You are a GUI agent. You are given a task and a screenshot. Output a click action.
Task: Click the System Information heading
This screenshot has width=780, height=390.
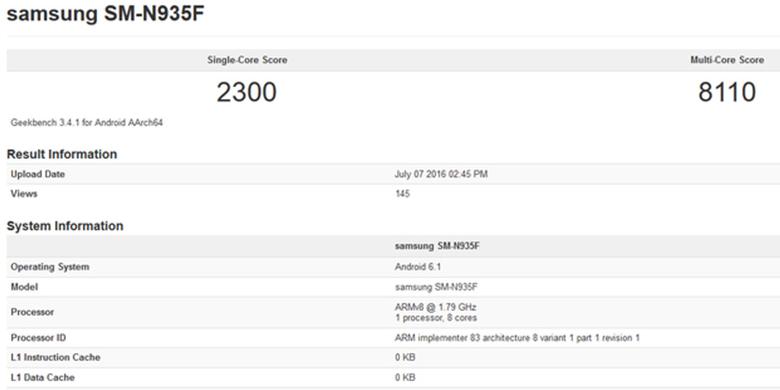click(65, 226)
